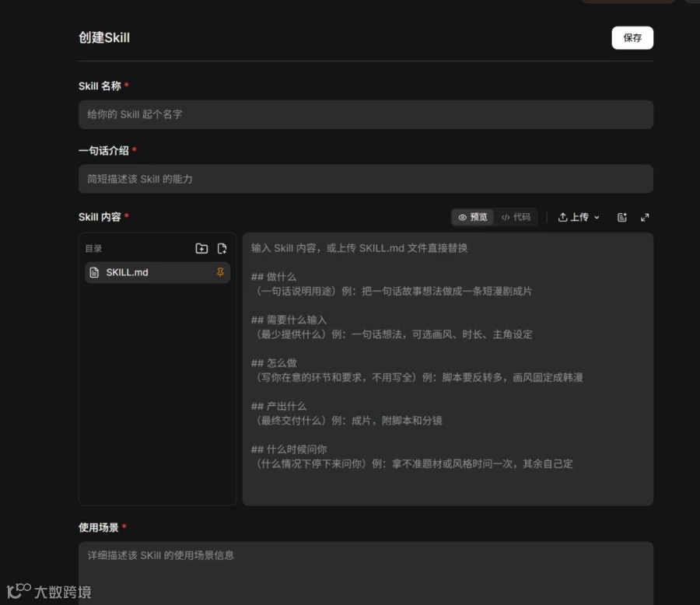Click the 大数跨境 watermark logo
700x605 pixels.
coord(49,592)
